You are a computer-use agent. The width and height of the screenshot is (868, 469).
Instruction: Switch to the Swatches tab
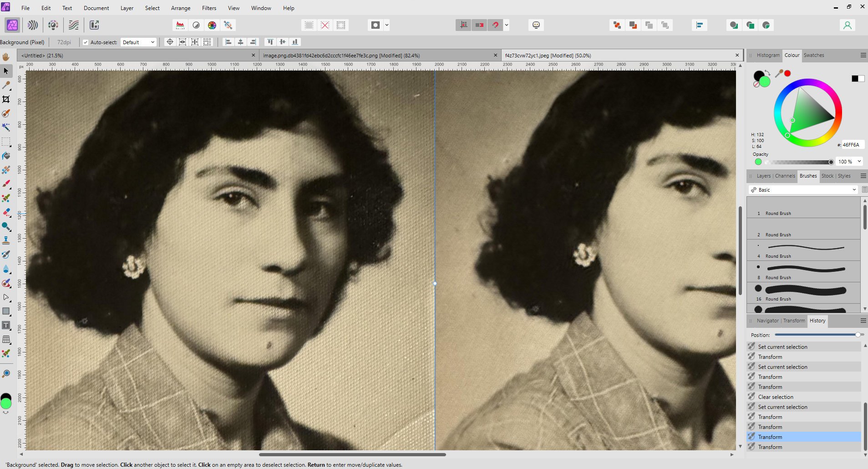[x=814, y=55]
